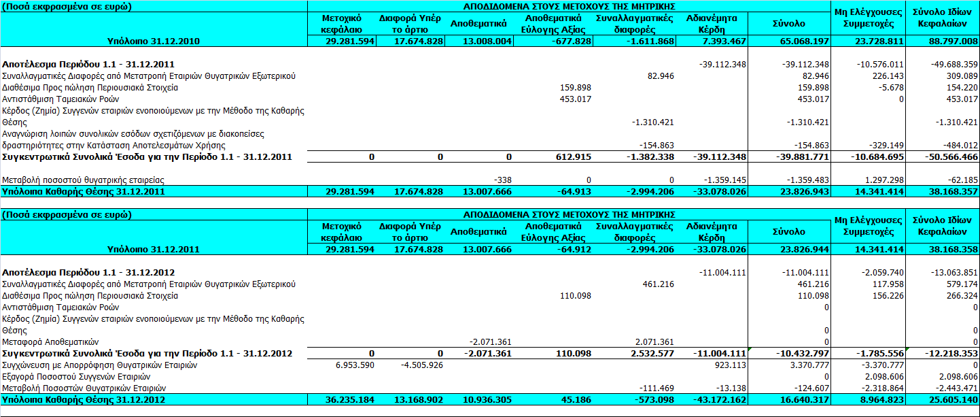The width and height of the screenshot is (980, 417).
Task: Select the cell showing 23.826.944
Action: click(x=805, y=249)
